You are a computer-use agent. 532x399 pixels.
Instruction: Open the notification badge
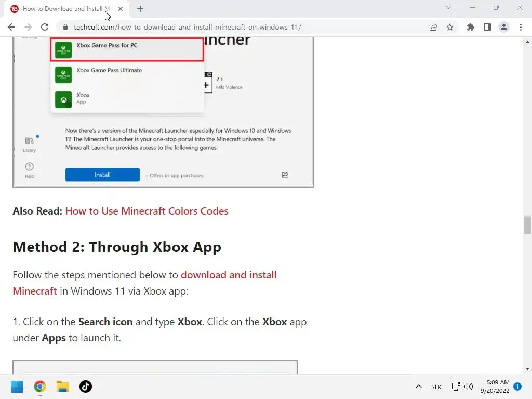[517, 387]
